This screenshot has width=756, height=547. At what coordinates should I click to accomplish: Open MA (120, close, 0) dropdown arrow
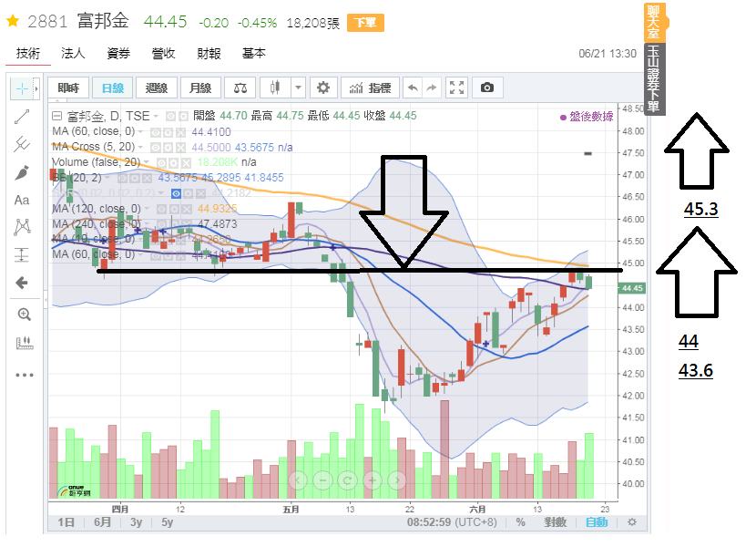(147, 209)
